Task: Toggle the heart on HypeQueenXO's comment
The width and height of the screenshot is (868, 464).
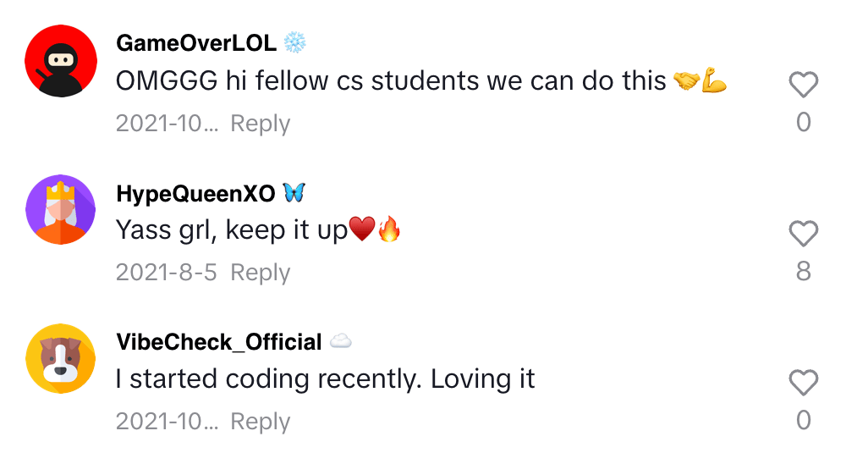Action: [x=803, y=234]
